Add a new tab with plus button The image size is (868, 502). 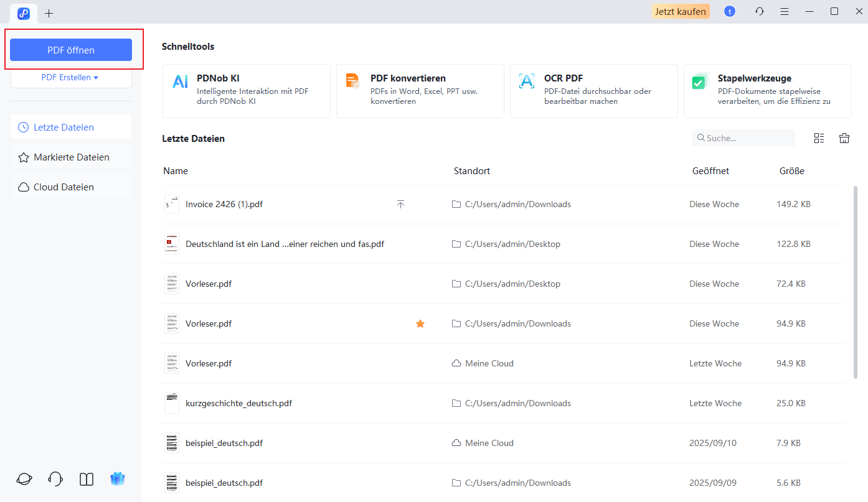coord(49,13)
